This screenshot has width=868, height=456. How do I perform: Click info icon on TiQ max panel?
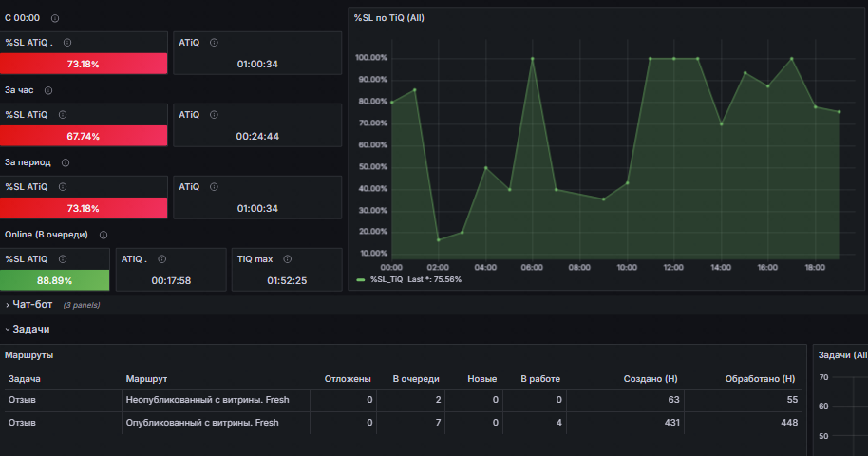pos(288,259)
